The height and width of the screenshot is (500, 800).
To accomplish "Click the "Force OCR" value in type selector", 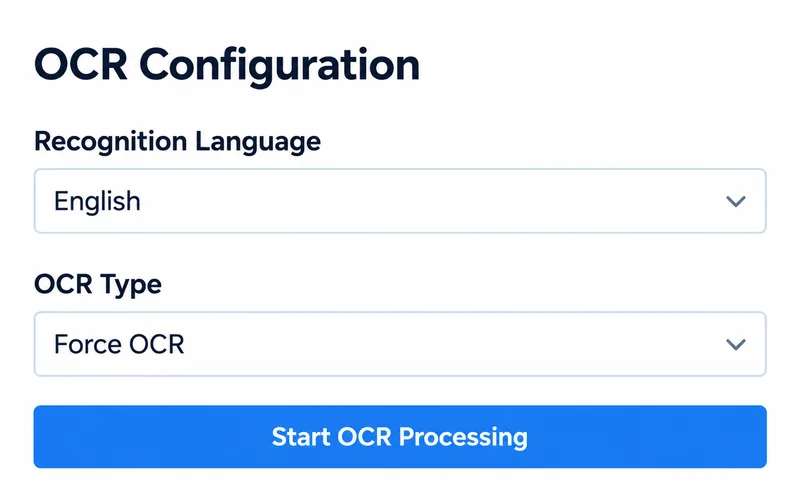I will click(119, 344).
